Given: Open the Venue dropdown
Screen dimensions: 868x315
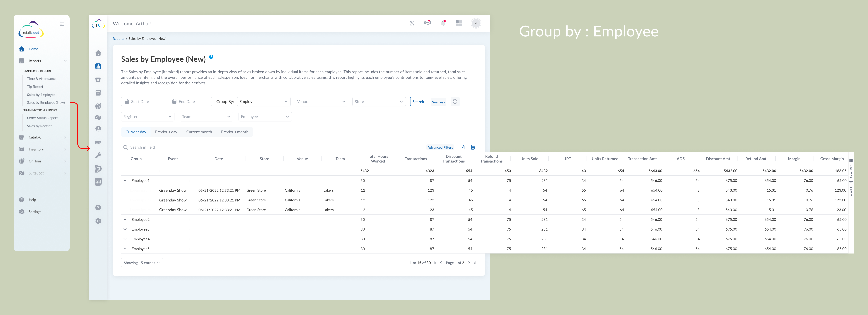Looking at the screenshot, I should [x=321, y=102].
